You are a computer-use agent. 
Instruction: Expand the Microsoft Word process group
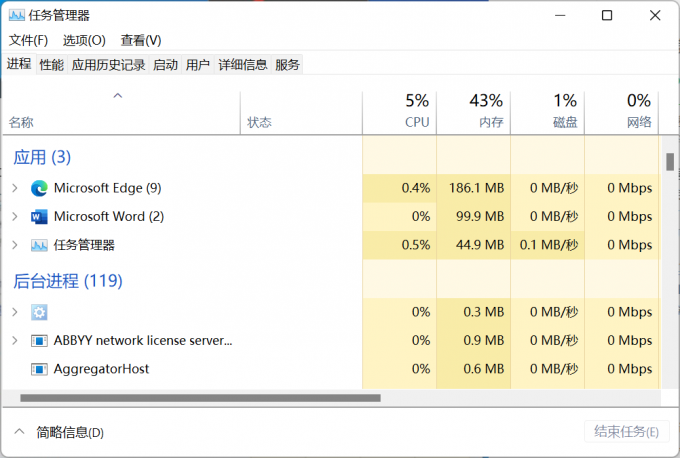[14, 216]
